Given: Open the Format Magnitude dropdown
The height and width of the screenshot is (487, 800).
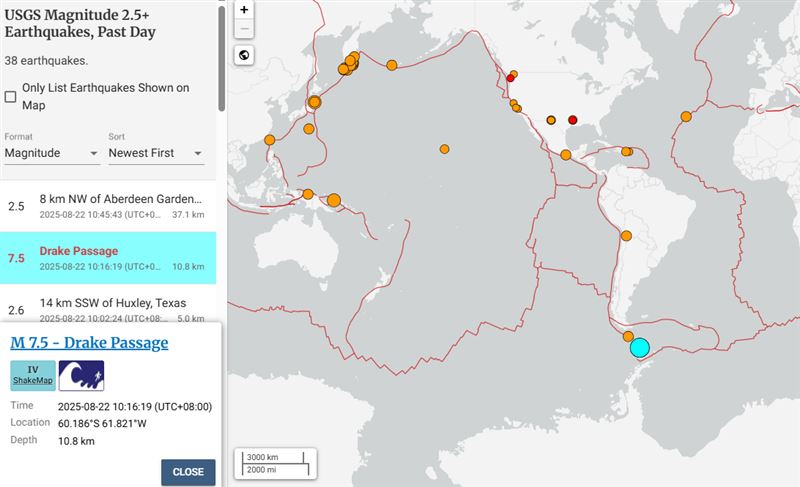Looking at the screenshot, I should [x=52, y=153].
